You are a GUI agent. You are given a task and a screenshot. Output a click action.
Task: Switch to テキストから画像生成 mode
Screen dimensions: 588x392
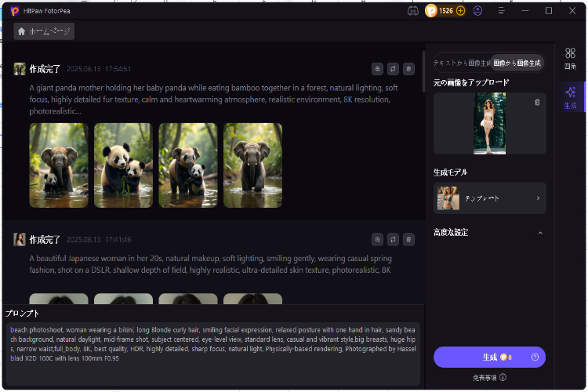click(x=463, y=63)
